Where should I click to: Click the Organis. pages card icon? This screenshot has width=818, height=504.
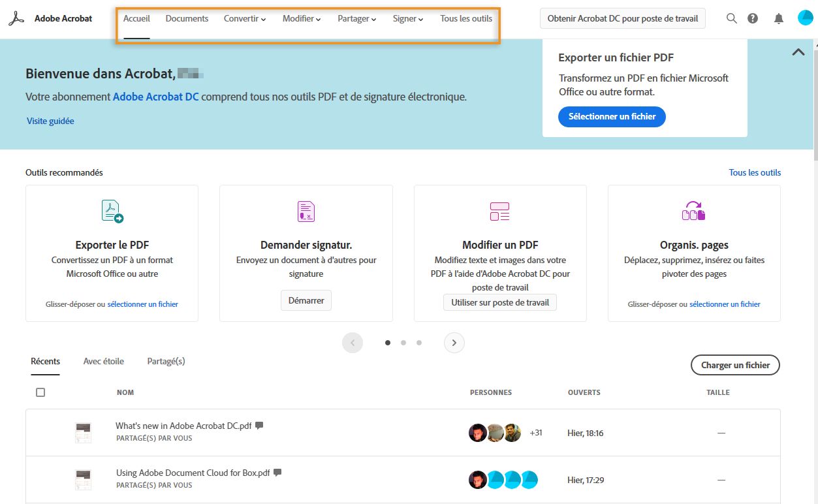click(x=694, y=211)
